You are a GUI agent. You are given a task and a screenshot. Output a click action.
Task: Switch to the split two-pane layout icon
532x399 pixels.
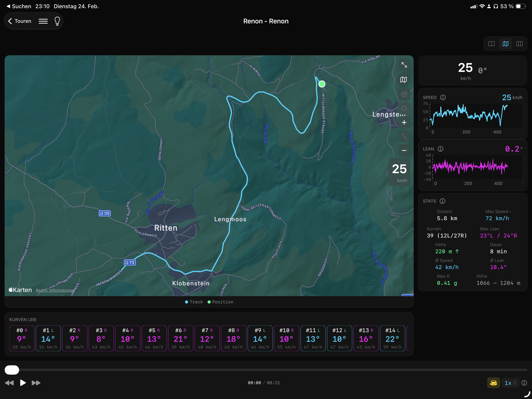point(491,44)
